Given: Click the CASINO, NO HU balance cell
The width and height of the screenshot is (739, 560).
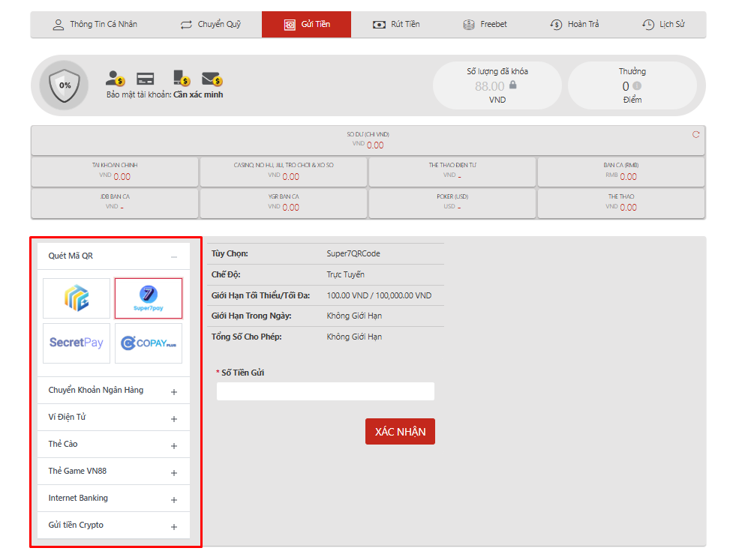Looking at the screenshot, I should coord(284,172).
